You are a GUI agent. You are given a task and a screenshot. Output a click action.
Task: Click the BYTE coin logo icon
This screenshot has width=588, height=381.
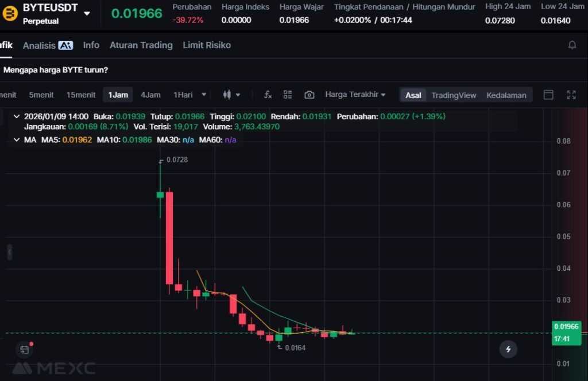pyautogui.click(x=10, y=13)
